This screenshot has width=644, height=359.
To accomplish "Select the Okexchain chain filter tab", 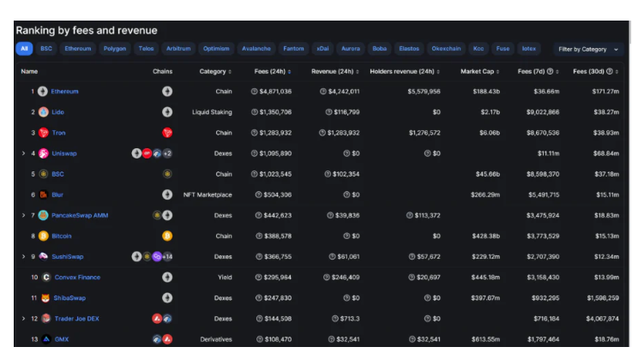I will [446, 49].
